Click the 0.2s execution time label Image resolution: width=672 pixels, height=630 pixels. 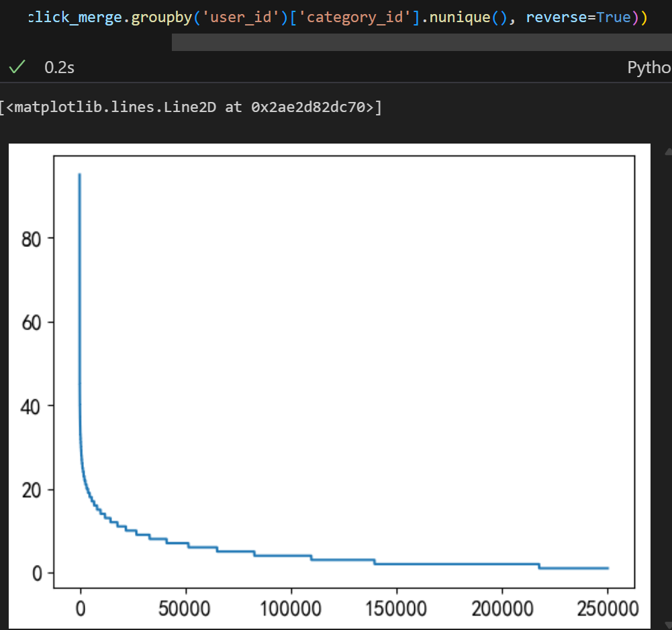[x=60, y=68]
